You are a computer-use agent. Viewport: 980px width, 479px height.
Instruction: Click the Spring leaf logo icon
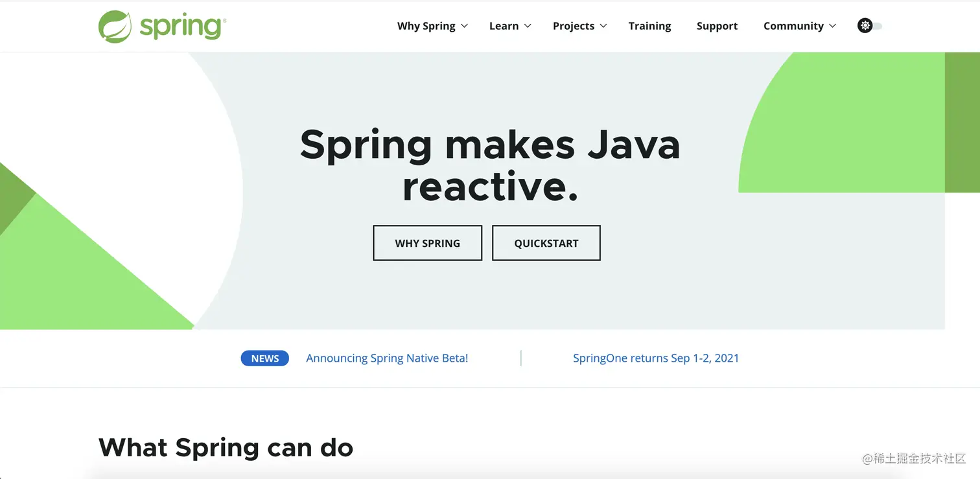pos(115,27)
